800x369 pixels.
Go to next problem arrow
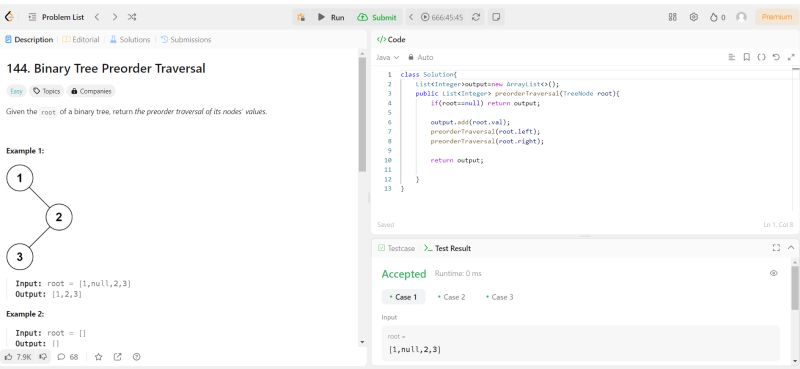point(115,17)
